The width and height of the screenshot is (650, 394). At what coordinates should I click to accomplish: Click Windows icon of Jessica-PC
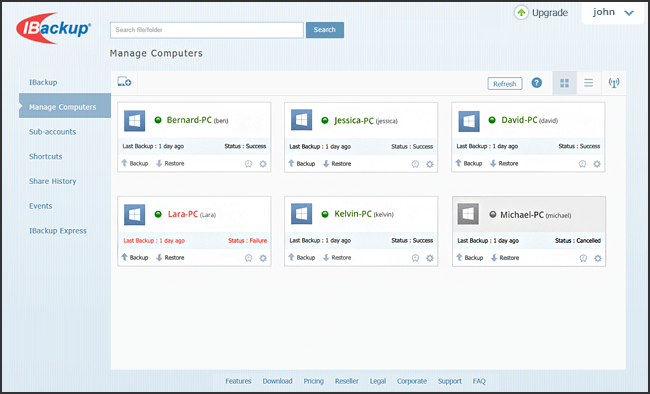tap(301, 120)
